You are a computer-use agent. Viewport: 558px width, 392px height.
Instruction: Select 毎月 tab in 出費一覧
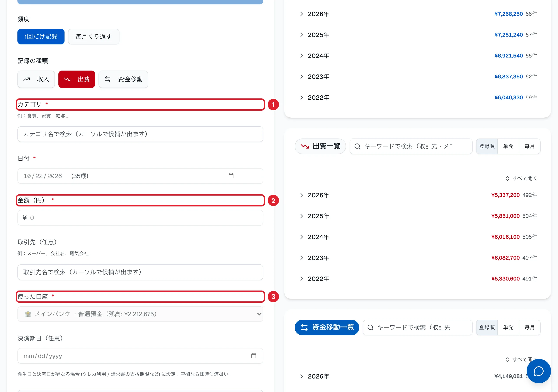529,146
